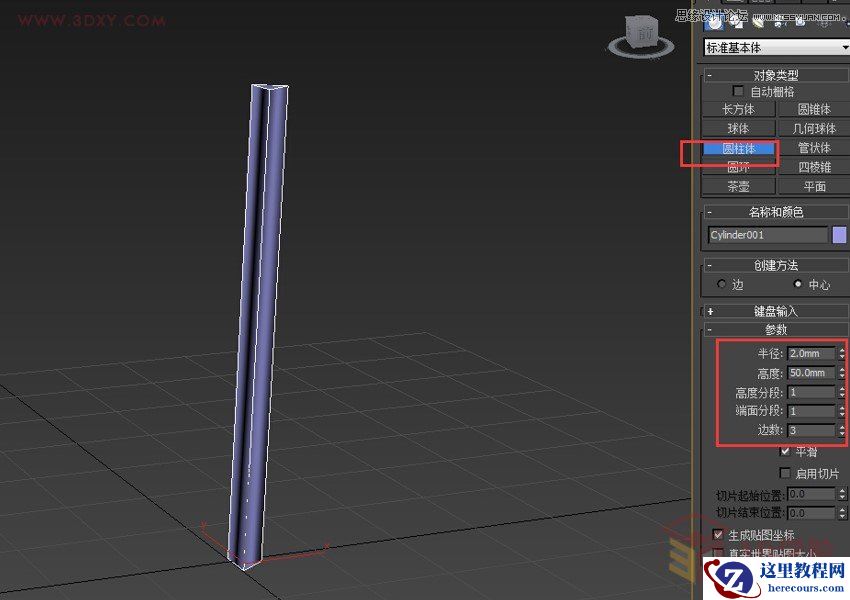Screen dimensions: 850x600
Task: Click the Cameras category icon
Action: [x=778, y=24]
